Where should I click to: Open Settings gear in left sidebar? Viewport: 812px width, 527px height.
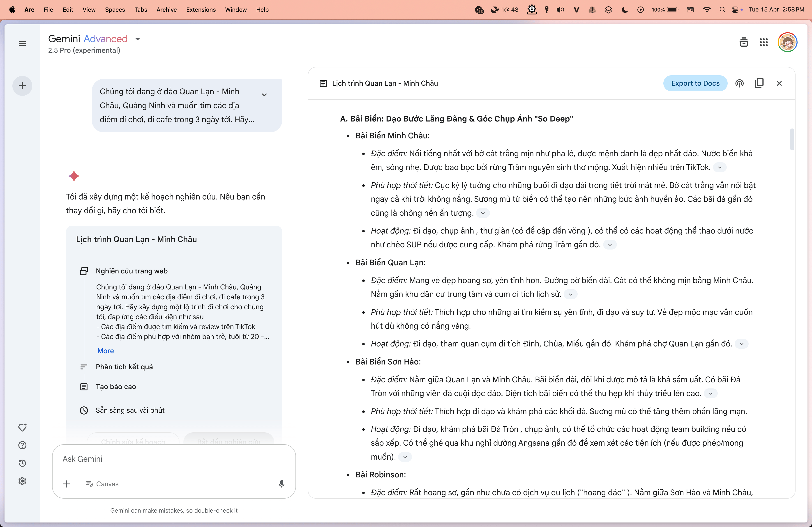pyautogui.click(x=22, y=481)
